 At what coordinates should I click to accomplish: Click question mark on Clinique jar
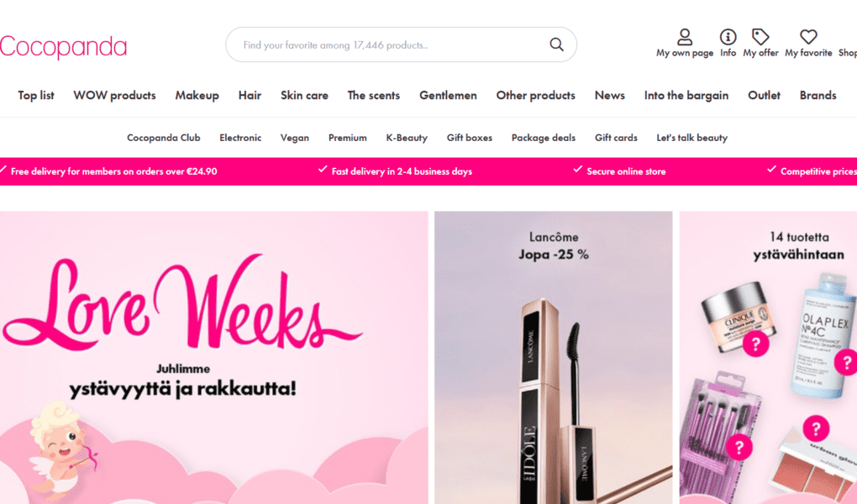[x=756, y=344]
